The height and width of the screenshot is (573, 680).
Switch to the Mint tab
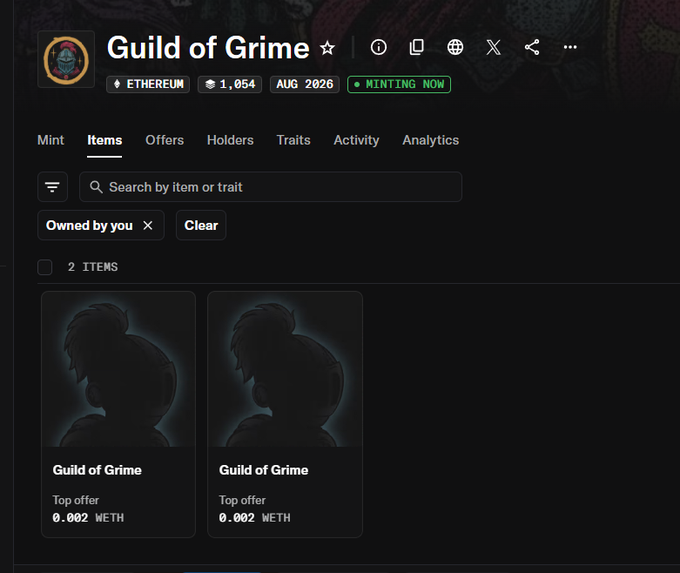coord(51,140)
